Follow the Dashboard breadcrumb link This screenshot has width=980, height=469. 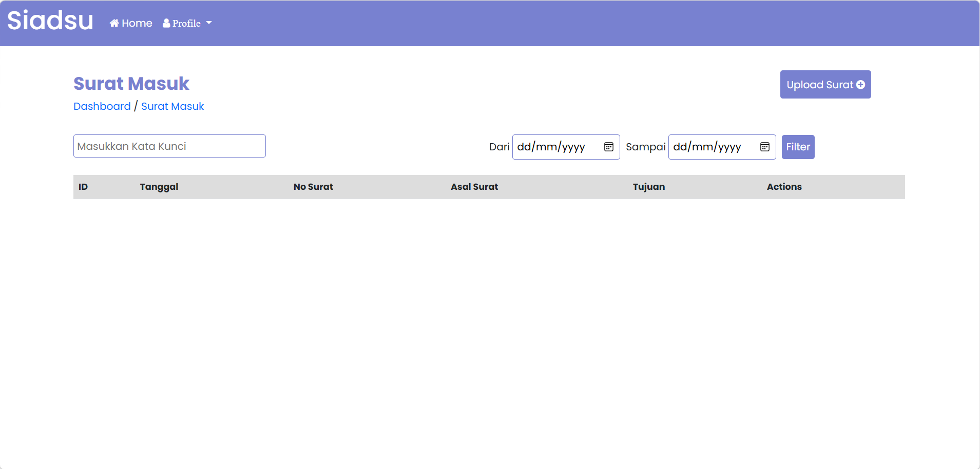(x=102, y=106)
